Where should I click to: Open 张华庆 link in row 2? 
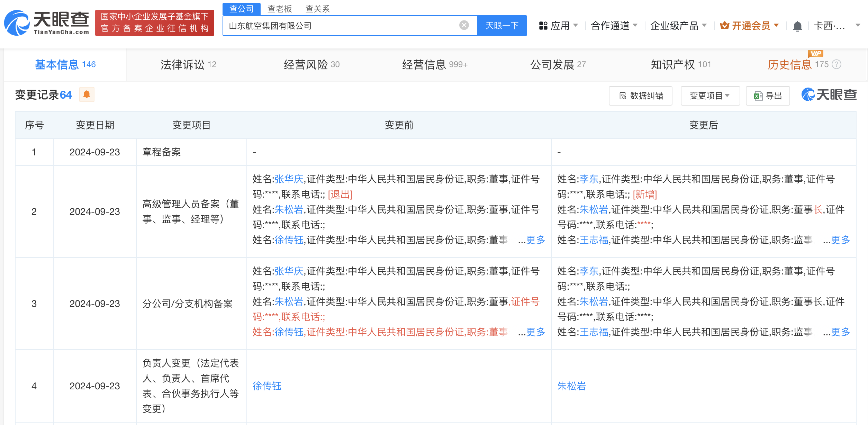(289, 179)
